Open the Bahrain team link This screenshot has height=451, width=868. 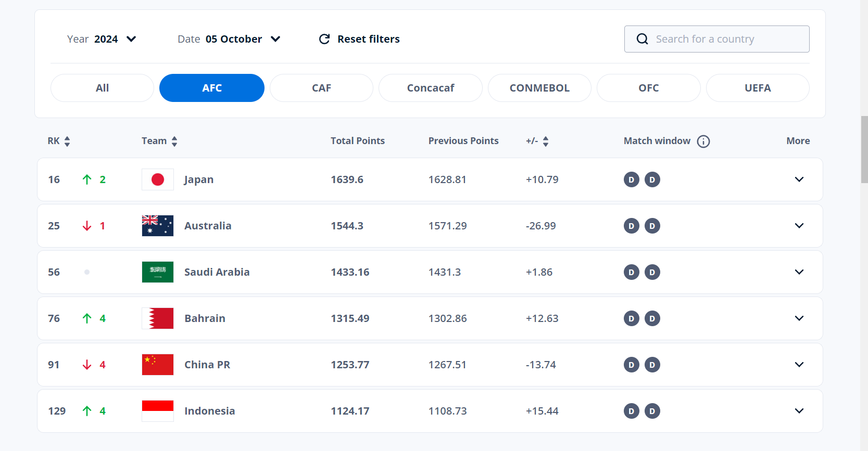point(205,318)
